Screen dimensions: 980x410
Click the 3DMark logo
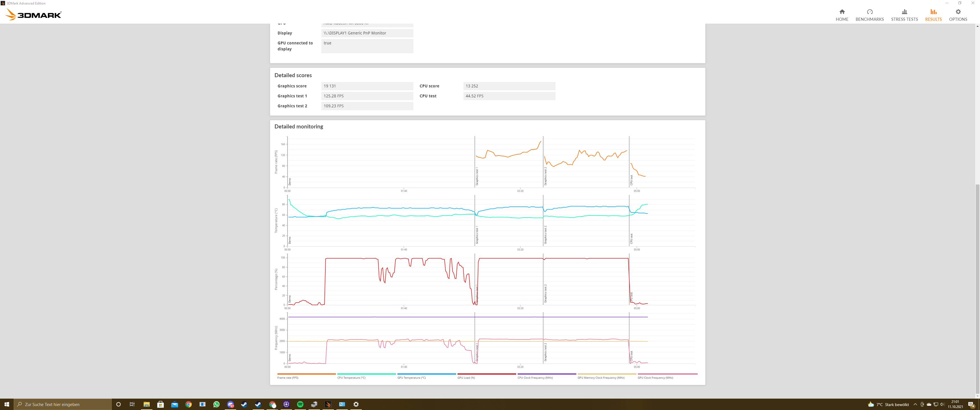click(34, 15)
